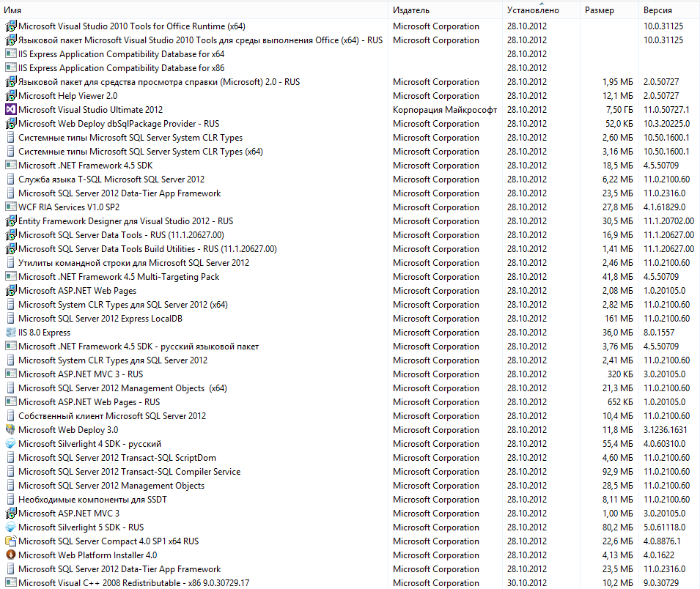Click icon for Entity Framework Designer entry
700x589 pixels.
point(11,221)
